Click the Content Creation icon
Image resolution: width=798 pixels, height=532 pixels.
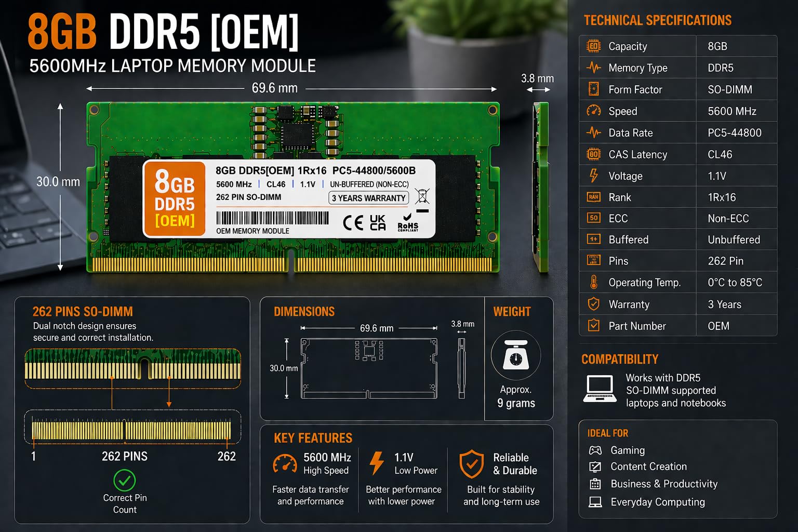[595, 467]
